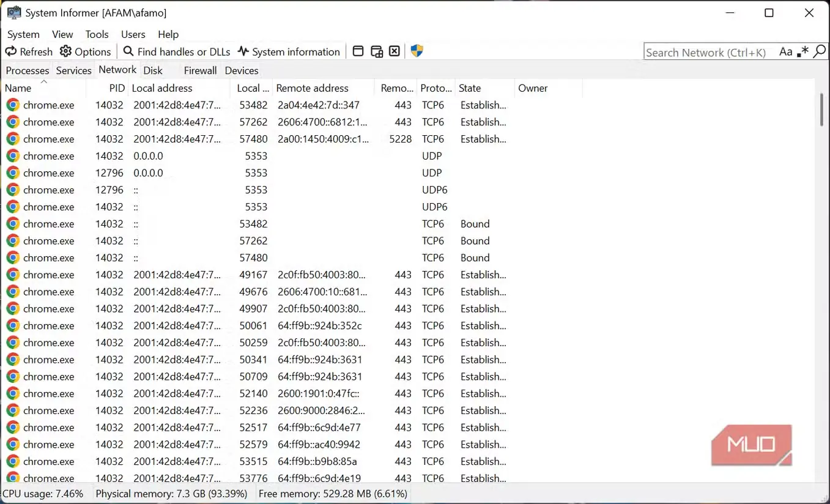This screenshot has height=504, width=830.
Task: Focus the Search Network input field
Action: pos(711,52)
